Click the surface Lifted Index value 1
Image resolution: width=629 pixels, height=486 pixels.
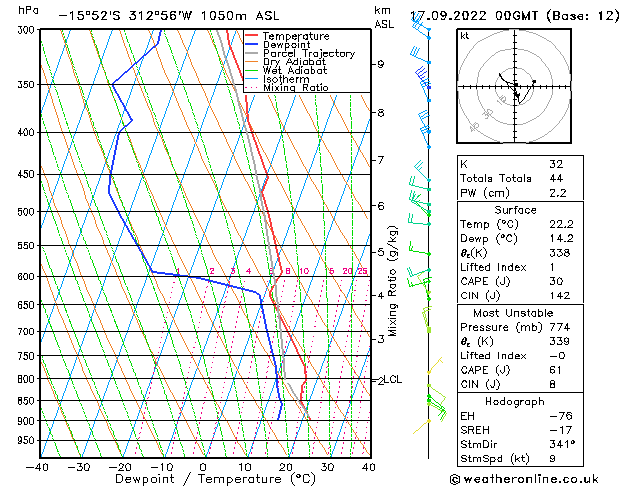click(x=552, y=267)
